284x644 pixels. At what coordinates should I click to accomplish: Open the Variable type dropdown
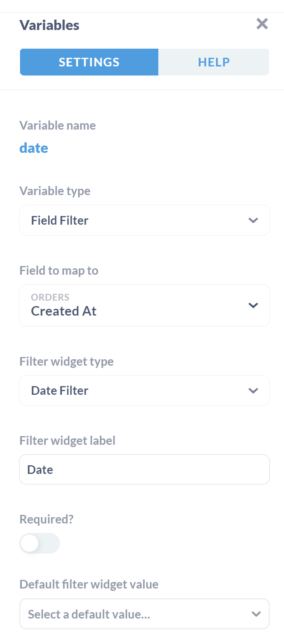(144, 221)
